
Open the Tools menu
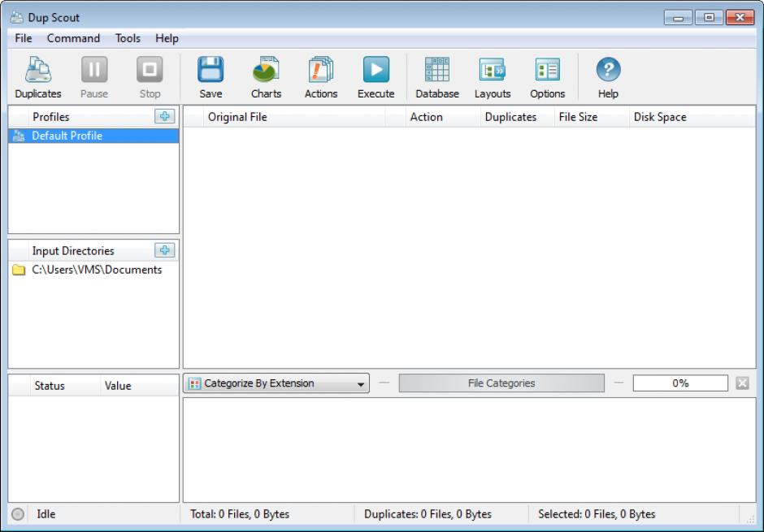[x=128, y=38]
